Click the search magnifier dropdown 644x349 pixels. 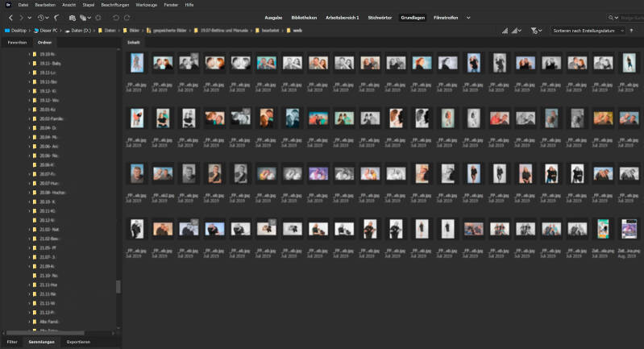(613, 18)
